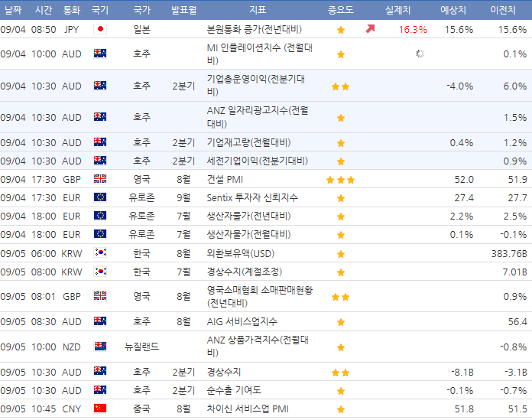Screen dimensions: 532x420
Task: Click the 이전치 column header
Action: 503,10
